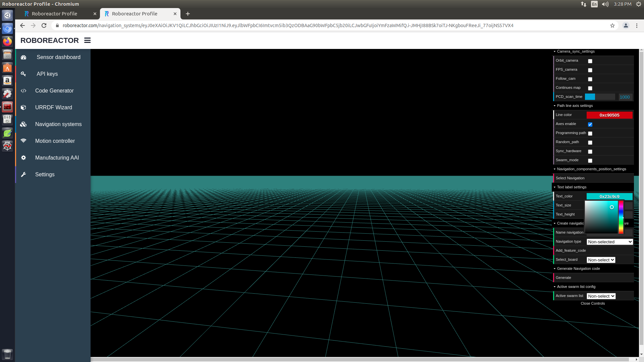Collapse the Path line axis settings folder
Viewport: 644px width, 362px height.
pyautogui.click(x=593, y=106)
